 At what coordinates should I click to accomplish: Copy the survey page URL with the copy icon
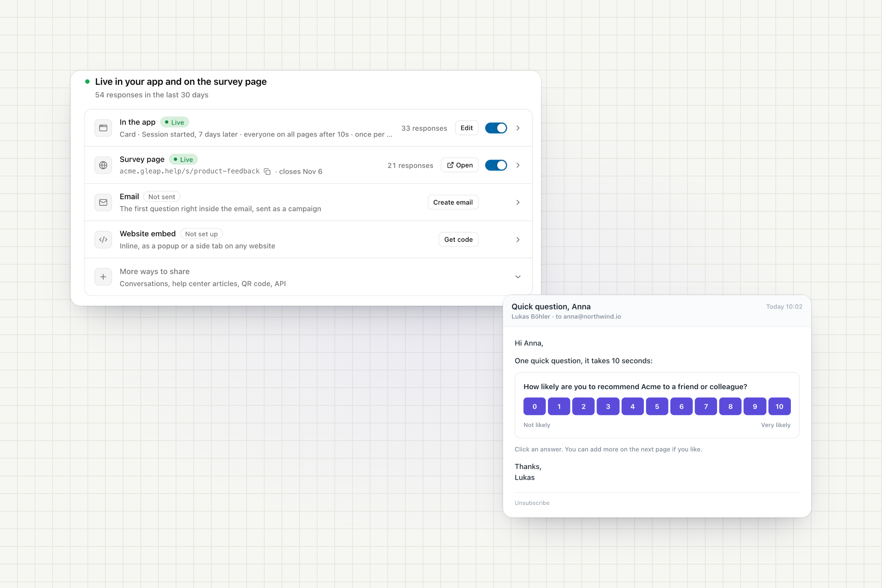[x=267, y=171]
